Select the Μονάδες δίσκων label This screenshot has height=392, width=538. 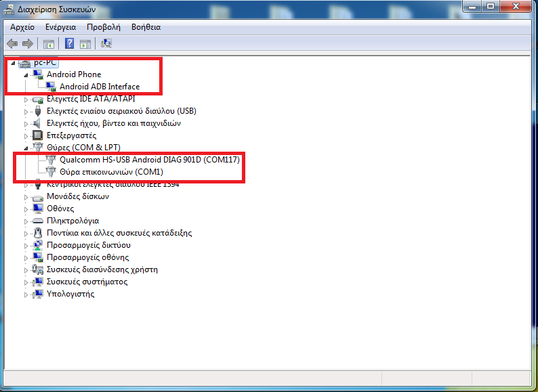[78, 196]
